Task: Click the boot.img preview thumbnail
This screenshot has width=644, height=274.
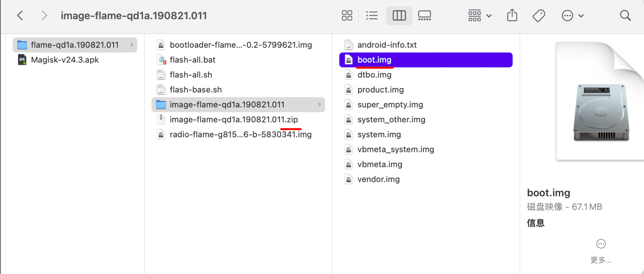Action: (601, 113)
